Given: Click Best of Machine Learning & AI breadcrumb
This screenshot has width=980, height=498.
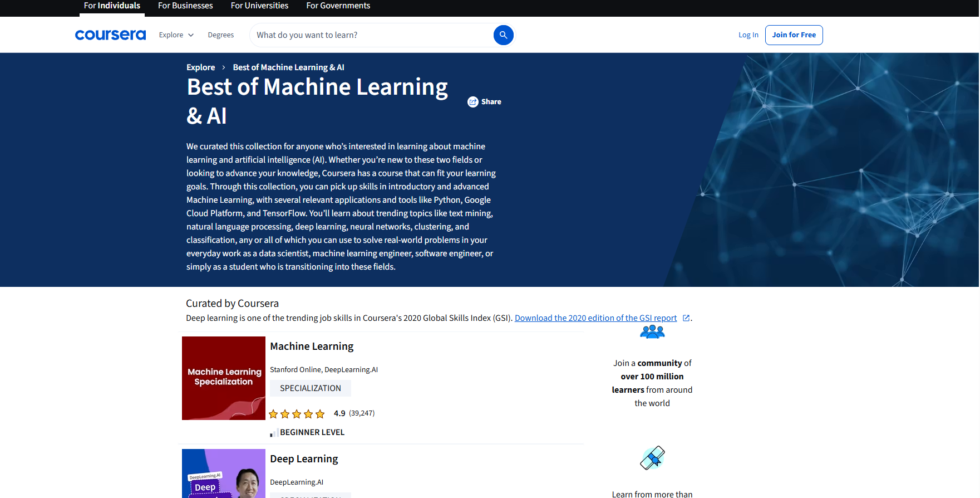Looking at the screenshot, I should (288, 67).
